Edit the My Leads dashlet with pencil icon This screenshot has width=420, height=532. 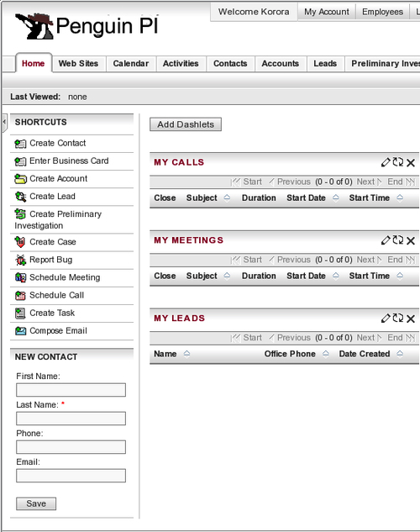[386, 319]
